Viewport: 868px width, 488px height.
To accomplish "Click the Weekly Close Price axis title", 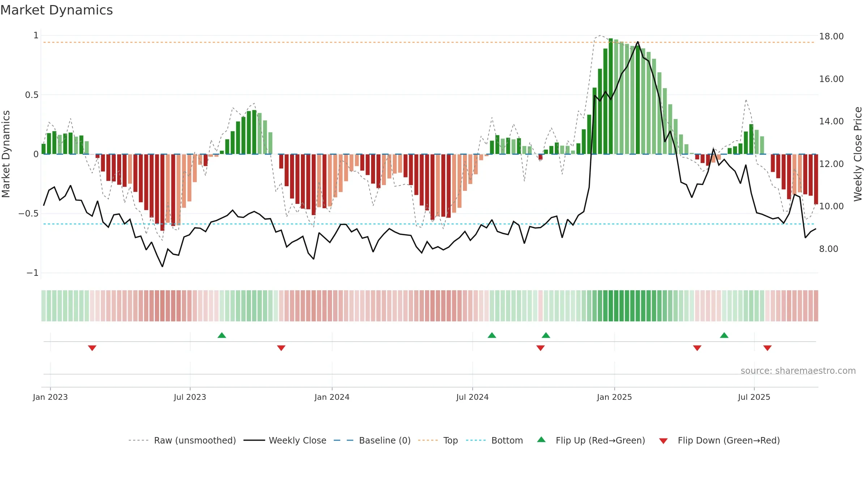I will 858,154.
